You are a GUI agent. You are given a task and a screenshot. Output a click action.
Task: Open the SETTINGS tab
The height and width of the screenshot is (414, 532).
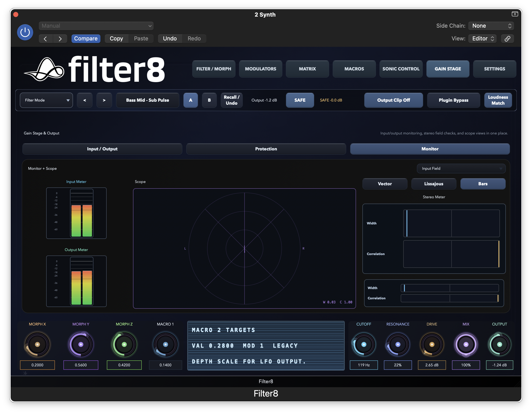[x=494, y=69]
